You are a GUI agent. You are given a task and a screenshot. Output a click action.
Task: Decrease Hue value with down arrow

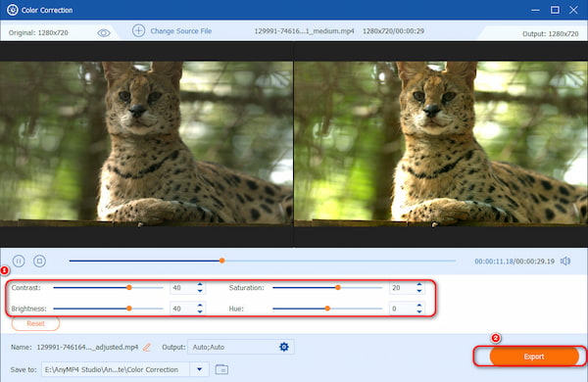click(419, 311)
